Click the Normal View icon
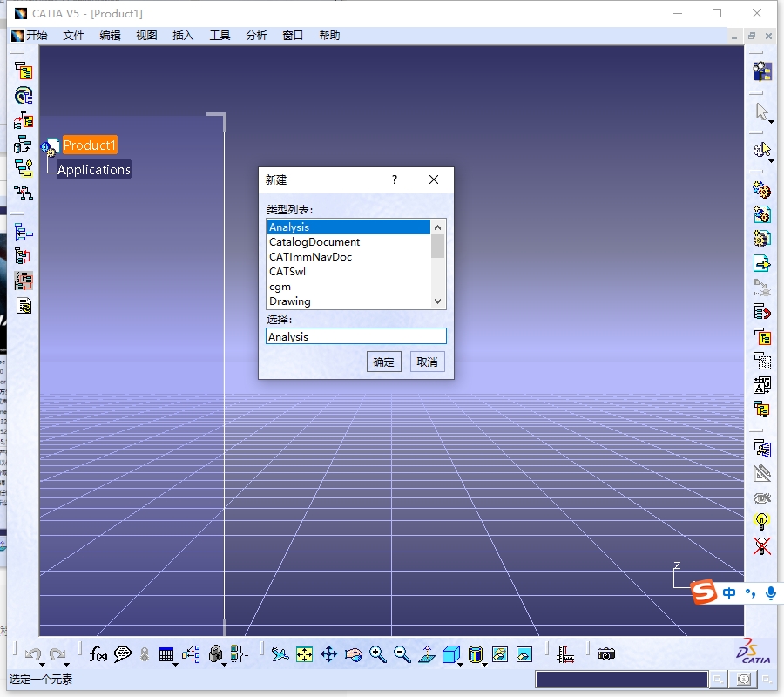784x697 pixels. pos(427,654)
